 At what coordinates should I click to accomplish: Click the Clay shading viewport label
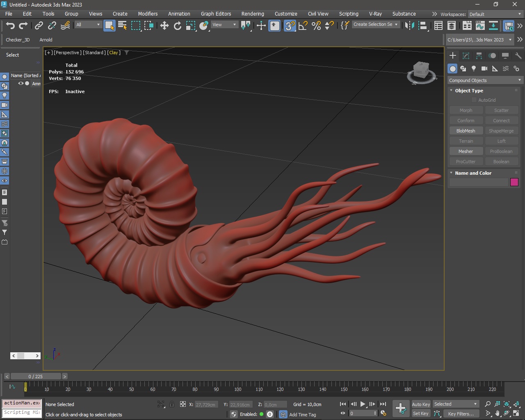(x=114, y=52)
